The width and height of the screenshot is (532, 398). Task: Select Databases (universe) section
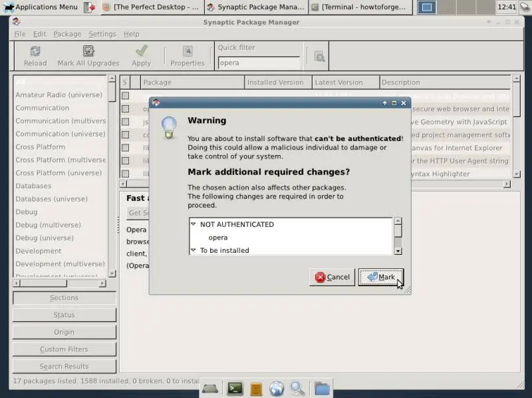tap(52, 198)
